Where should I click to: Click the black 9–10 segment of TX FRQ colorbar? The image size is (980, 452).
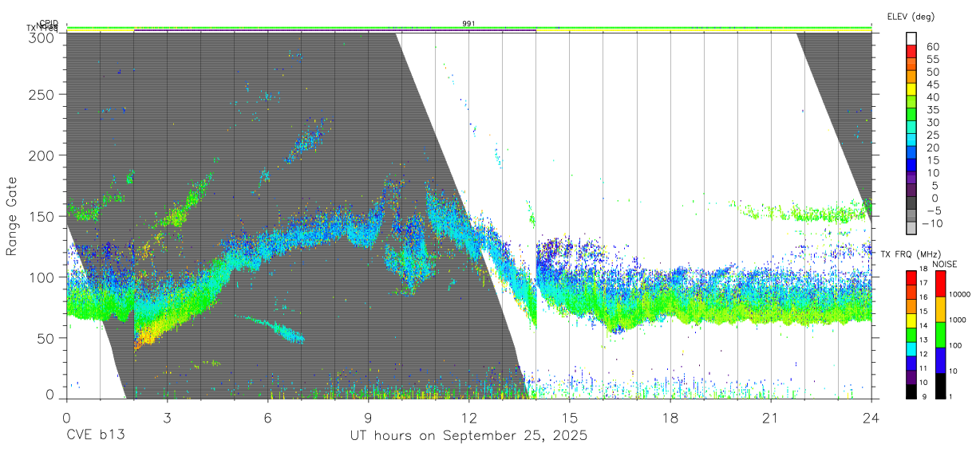coord(911,391)
